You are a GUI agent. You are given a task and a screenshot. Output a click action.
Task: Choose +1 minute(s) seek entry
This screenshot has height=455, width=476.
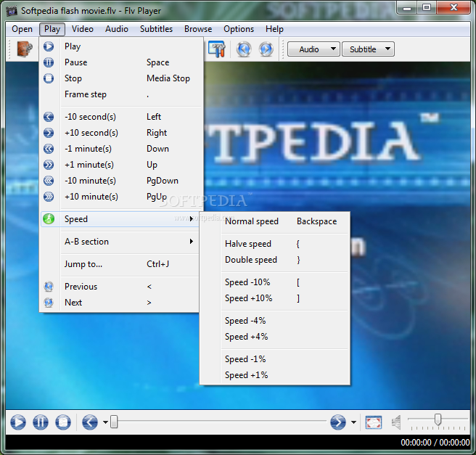coord(121,165)
